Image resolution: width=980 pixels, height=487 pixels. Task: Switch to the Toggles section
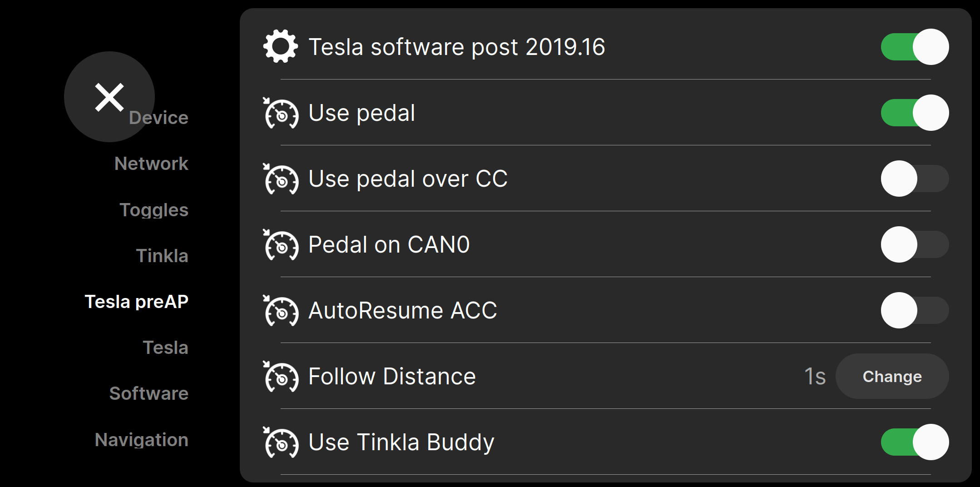(154, 210)
